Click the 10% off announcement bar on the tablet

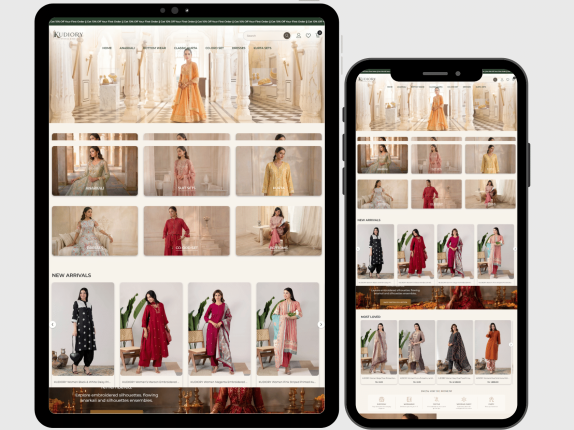click(187, 22)
